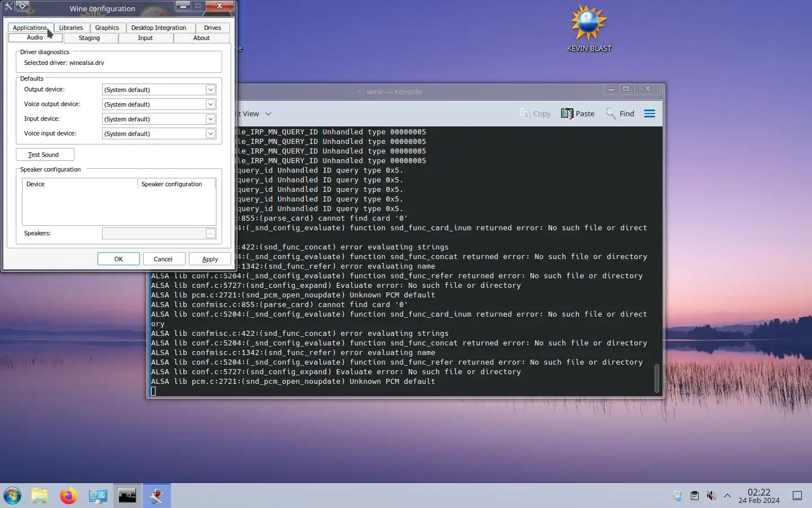Viewport: 812px width, 508px height.
Task: Minimize the Konsole window
Action: [x=611, y=89]
